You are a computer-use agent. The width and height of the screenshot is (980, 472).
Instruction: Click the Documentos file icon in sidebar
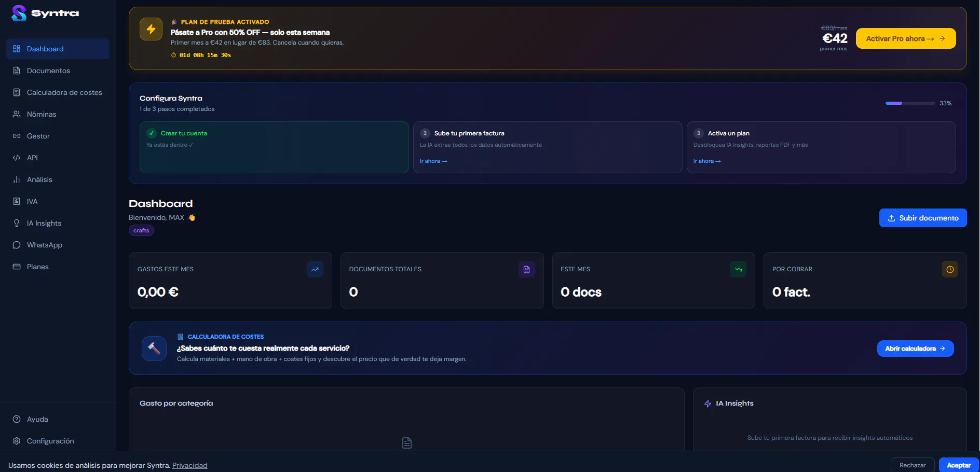tap(17, 71)
